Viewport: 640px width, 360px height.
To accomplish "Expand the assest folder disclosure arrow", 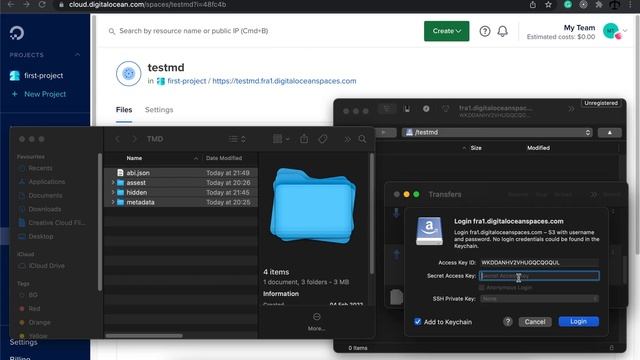I will (113, 182).
